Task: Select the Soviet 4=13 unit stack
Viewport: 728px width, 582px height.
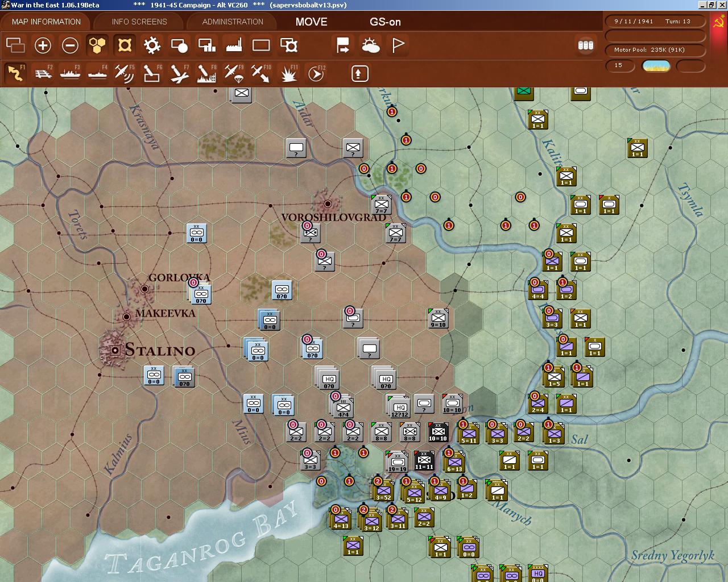Action: click(341, 518)
